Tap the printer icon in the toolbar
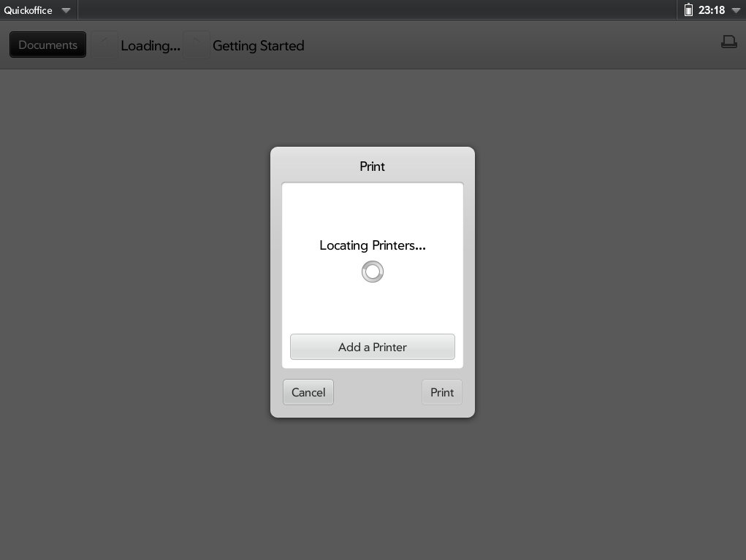The image size is (746, 560). click(x=729, y=42)
